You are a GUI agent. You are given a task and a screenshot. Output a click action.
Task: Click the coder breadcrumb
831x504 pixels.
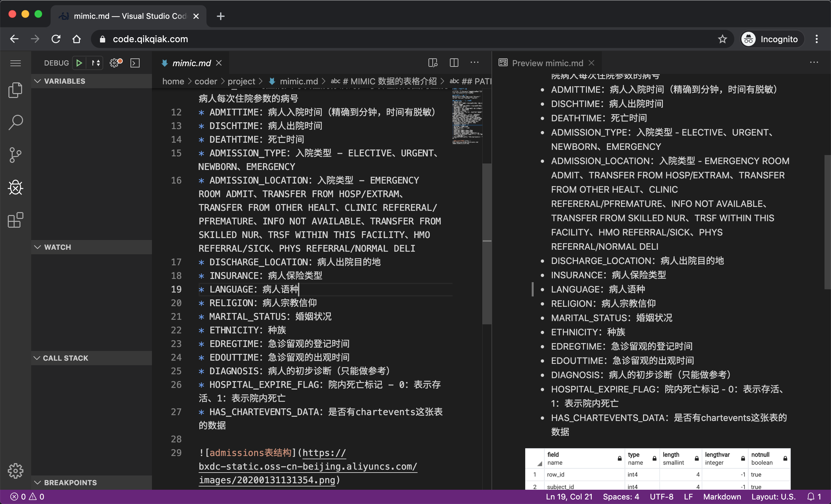[206, 81]
